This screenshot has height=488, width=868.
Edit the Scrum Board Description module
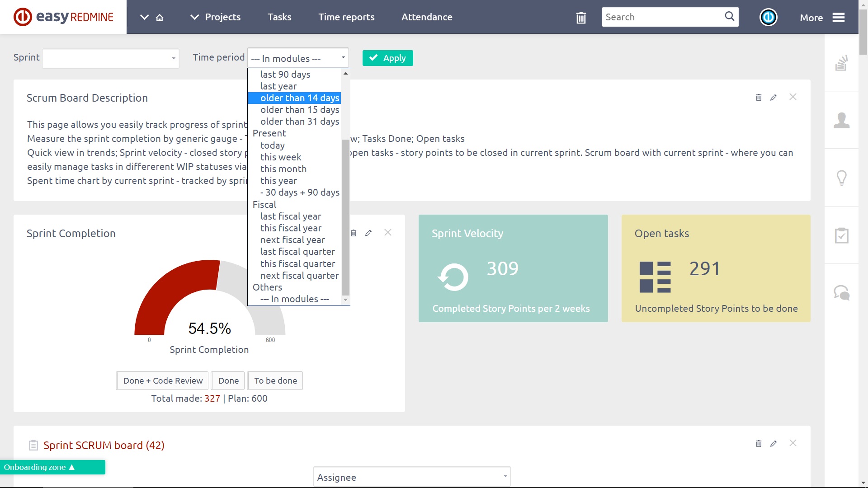[774, 98]
